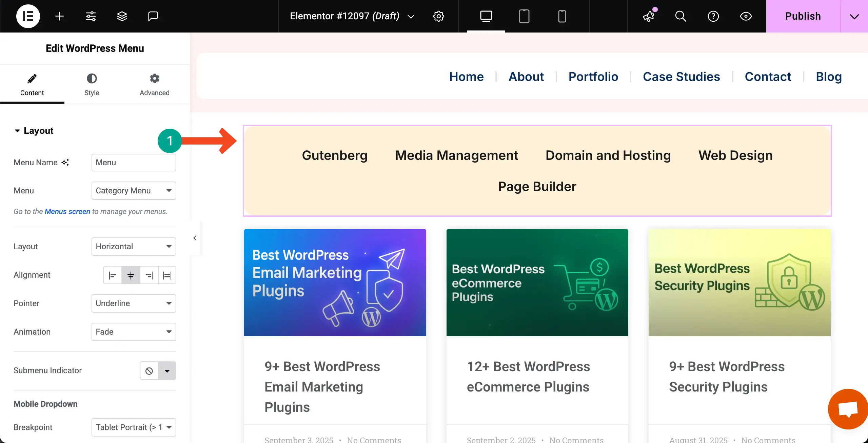Open the Notes comment icon

click(x=153, y=16)
